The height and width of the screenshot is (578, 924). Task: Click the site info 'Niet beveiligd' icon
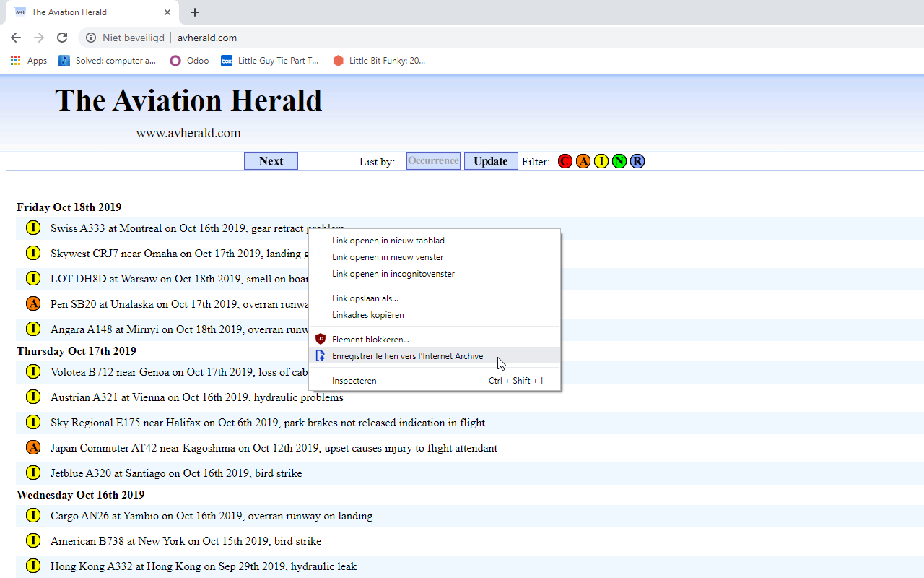pos(91,38)
